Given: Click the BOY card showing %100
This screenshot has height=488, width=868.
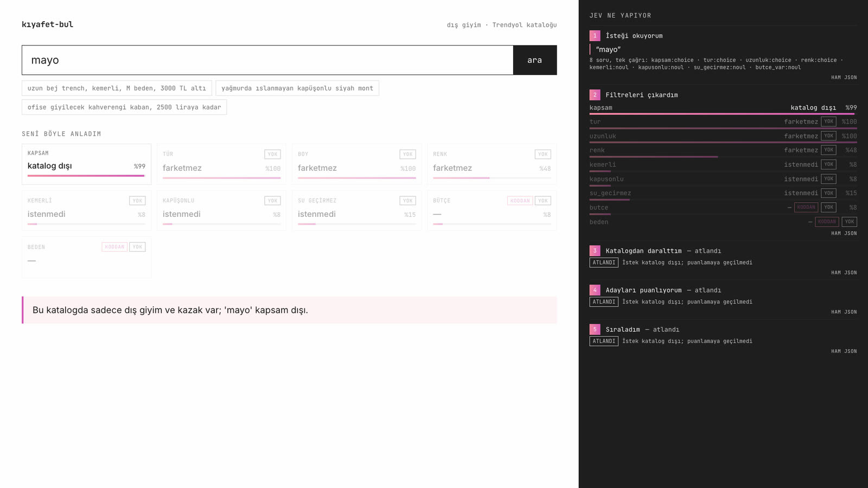Looking at the screenshot, I should pos(356,164).
